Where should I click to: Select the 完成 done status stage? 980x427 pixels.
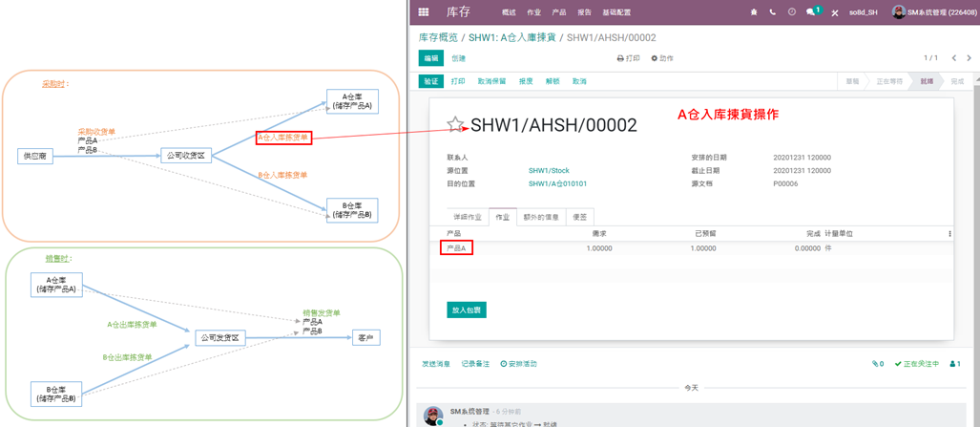click(x=957, y=82)
